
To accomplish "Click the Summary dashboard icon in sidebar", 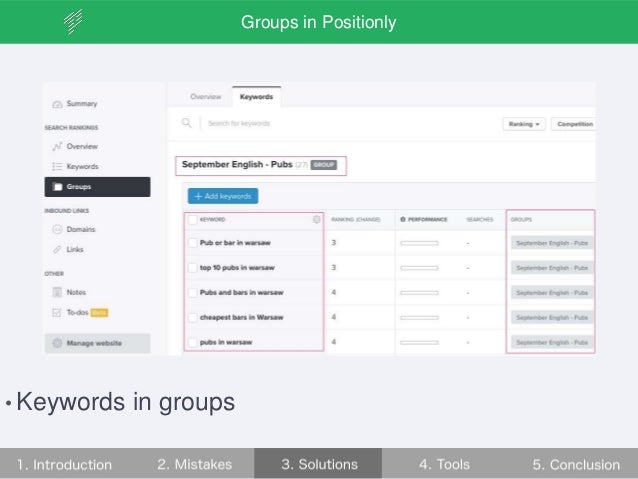I will (57, 104).
